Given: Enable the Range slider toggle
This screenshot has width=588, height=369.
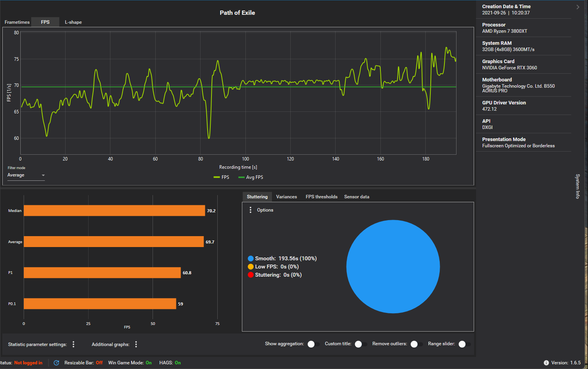Looking at the screenshot, I should tap(464, 344).
